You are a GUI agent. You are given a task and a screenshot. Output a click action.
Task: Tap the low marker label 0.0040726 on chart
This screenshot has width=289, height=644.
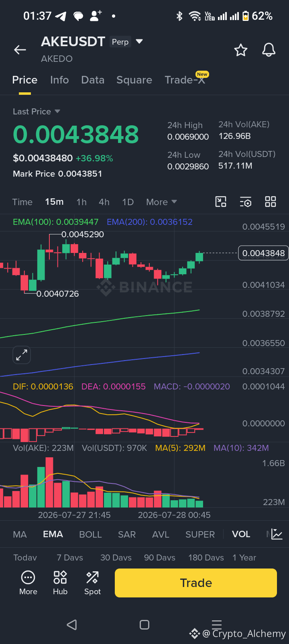tap(58, 294)
